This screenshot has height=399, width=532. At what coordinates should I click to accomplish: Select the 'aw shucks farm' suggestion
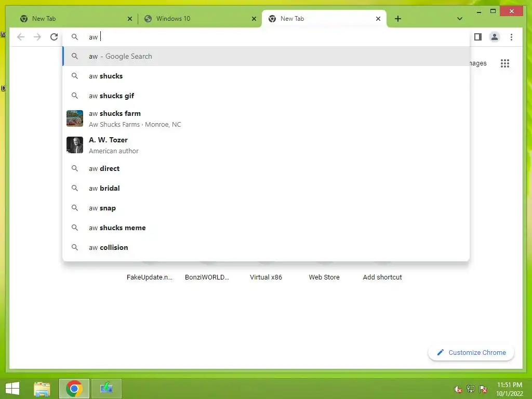267,119
